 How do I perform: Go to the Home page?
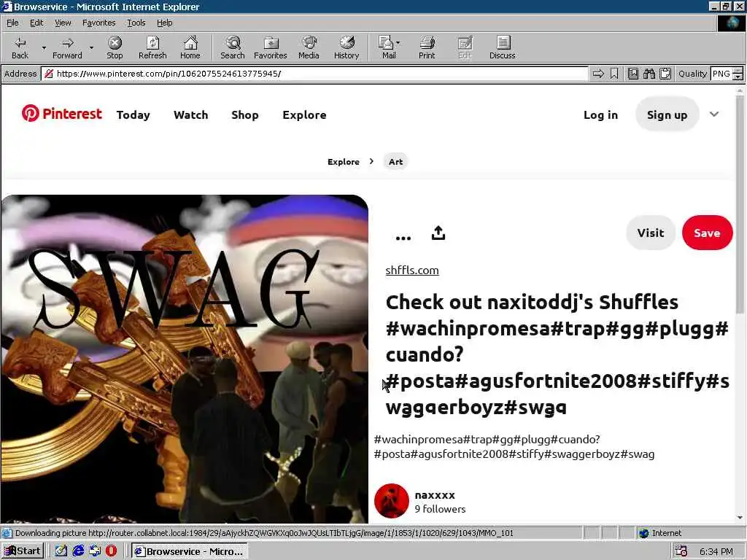coord(190,47)
